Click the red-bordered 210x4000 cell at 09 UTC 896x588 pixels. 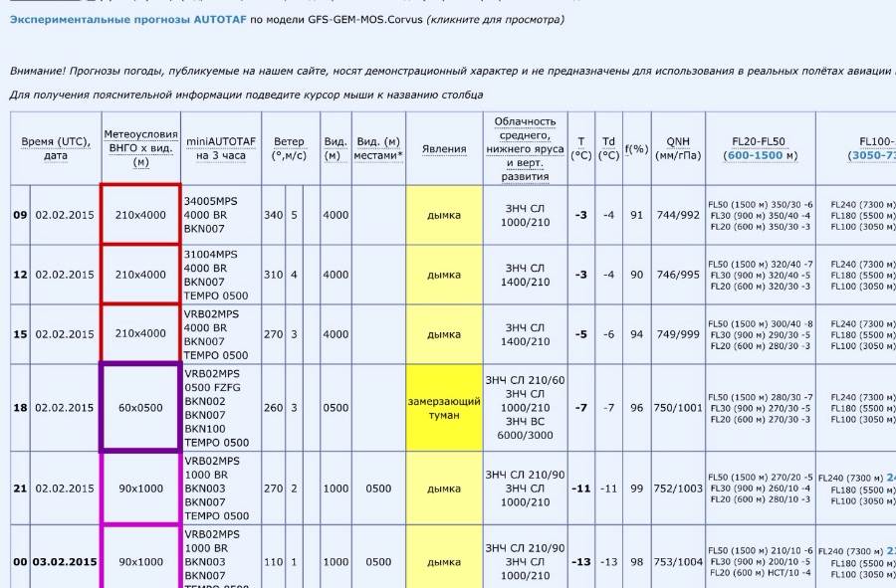(x=140, y=215)
